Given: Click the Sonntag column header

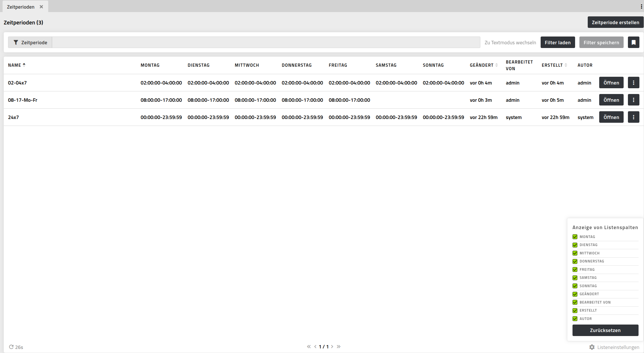Looking at the screenshot, I should tap(433, 65).
